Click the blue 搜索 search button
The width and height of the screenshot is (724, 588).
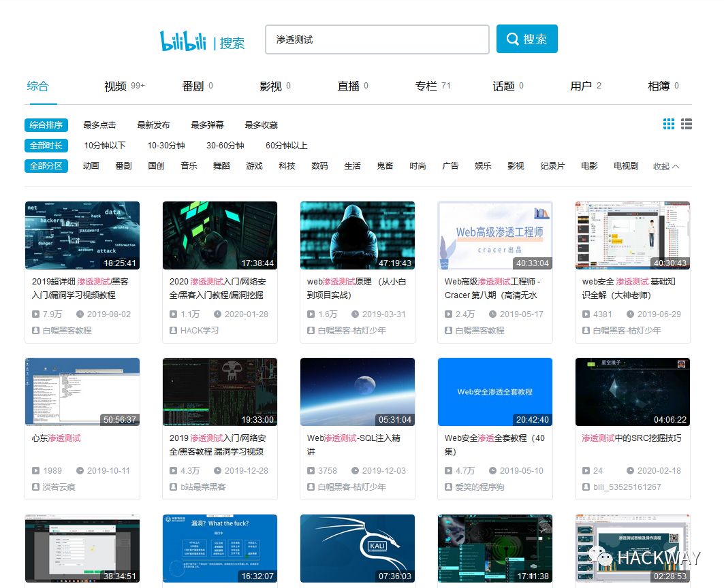[527, 39]
